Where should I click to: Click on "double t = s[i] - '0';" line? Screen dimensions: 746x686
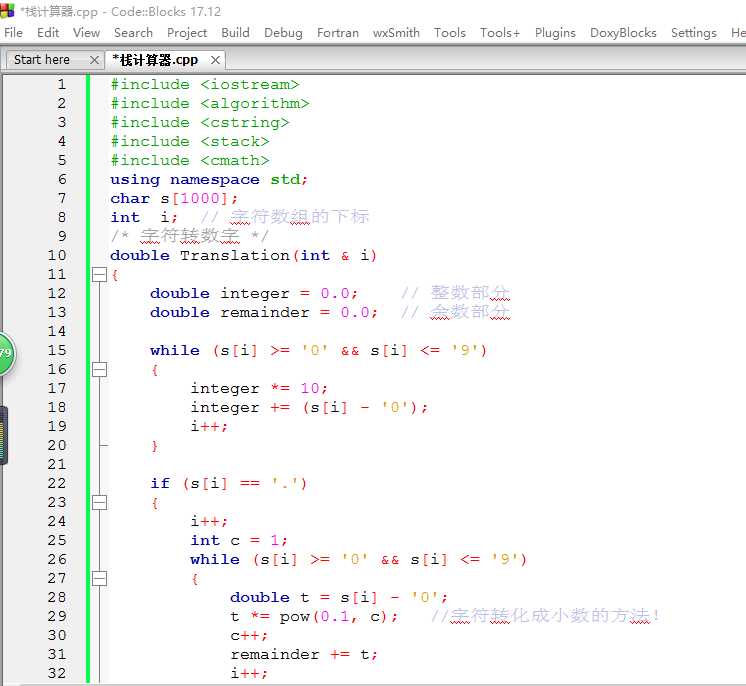click(x=339, y=598)
